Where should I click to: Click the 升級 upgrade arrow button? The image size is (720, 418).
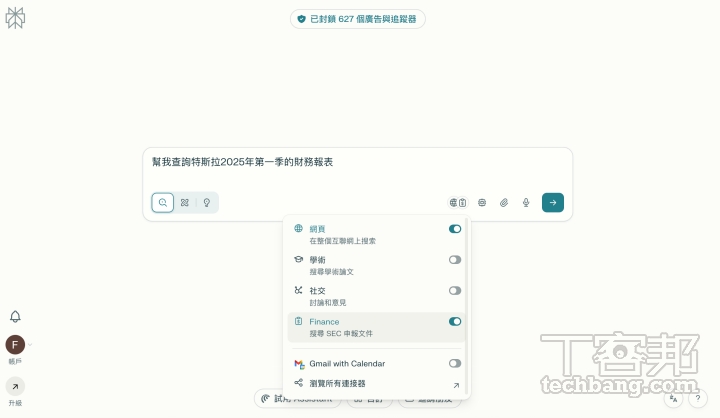coord(15,386)
